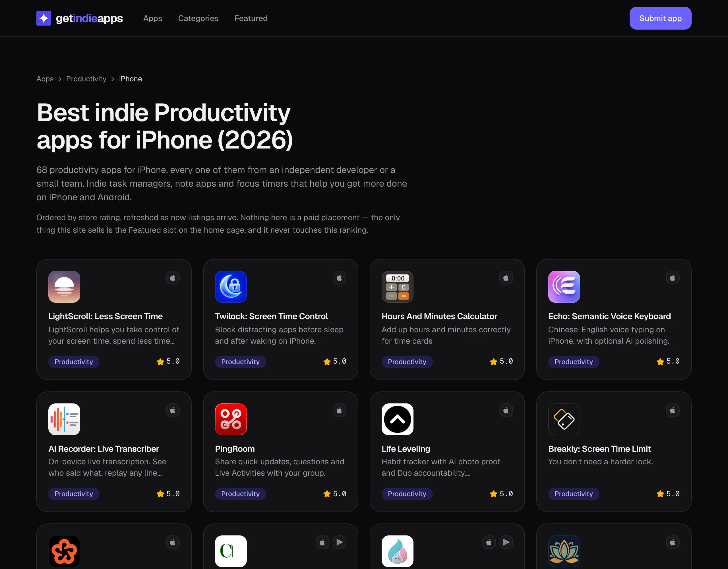
Task: Open the 'LightScroll: Less Screen Time' title
Action: [x=105, y=316]
